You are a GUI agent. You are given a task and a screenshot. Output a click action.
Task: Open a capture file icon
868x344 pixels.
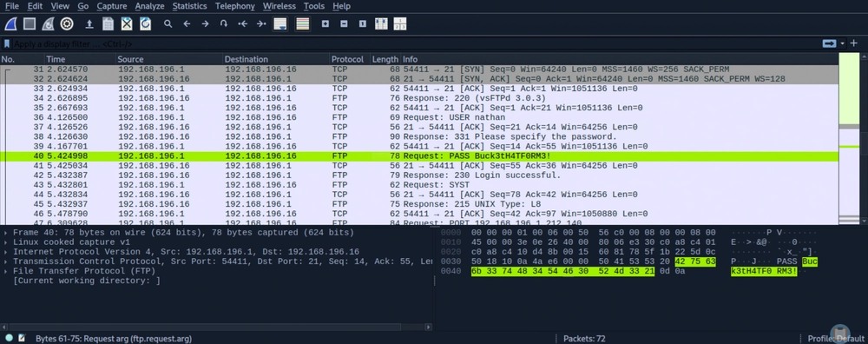tap(89, 23)
